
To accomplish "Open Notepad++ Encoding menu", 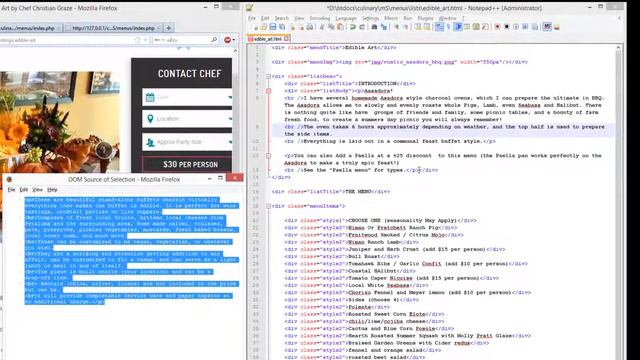I will point(320,18).
